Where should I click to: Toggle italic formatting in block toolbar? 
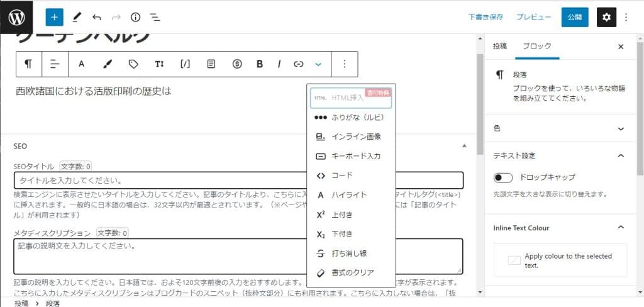[x=279, y=64]
